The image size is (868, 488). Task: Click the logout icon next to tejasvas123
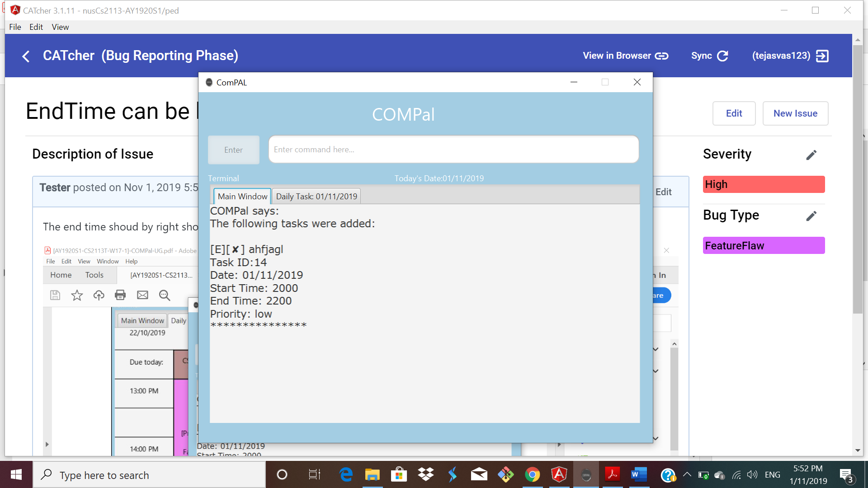[822, 56]
